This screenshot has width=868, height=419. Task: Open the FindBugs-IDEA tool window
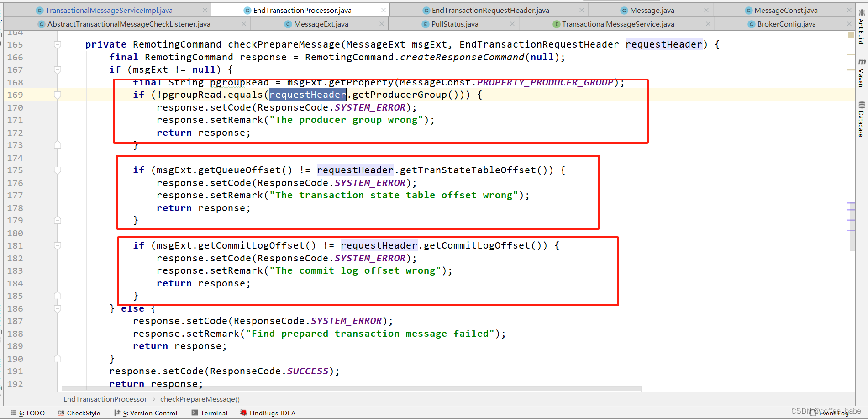point(268,413)
